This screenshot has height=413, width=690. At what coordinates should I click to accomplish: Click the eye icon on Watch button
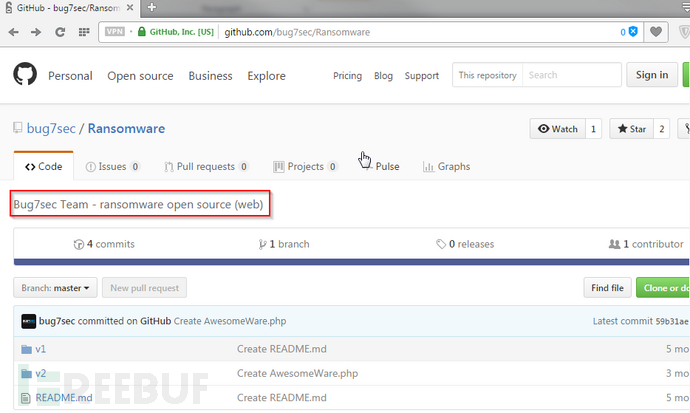543,128
